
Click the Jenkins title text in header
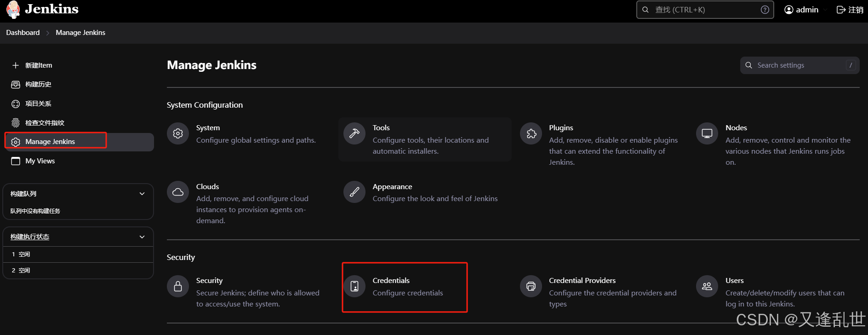pyautogui.click(x=51, y=9)
